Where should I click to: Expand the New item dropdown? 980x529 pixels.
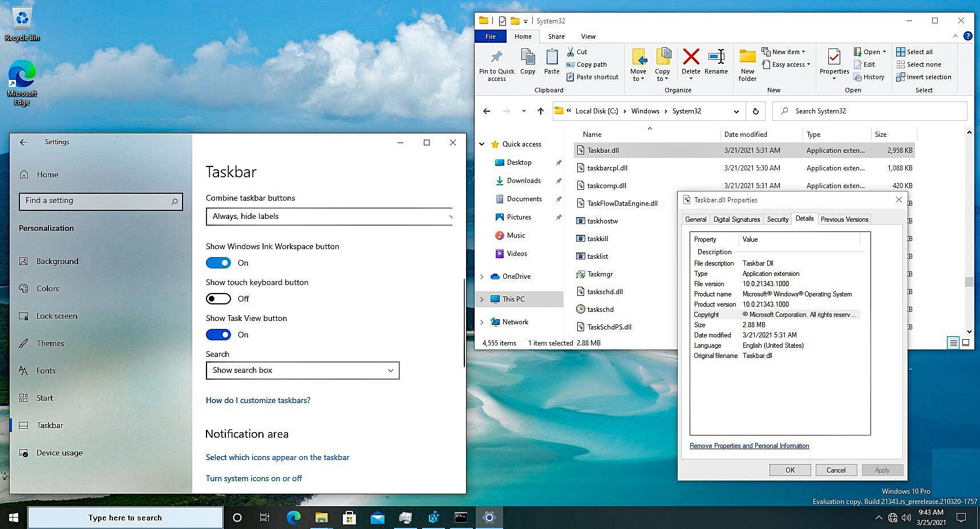pyautogui.click(x=784, y=52)
